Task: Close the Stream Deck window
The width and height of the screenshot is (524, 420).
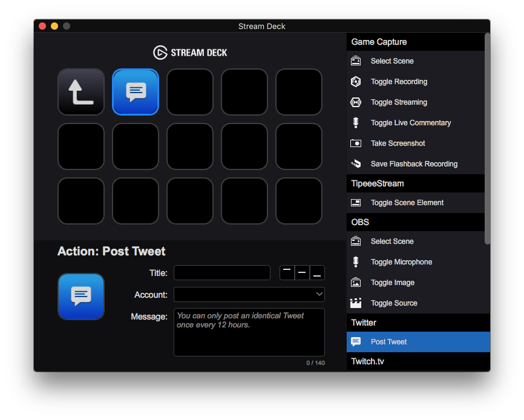Action: tap(42, 26)
